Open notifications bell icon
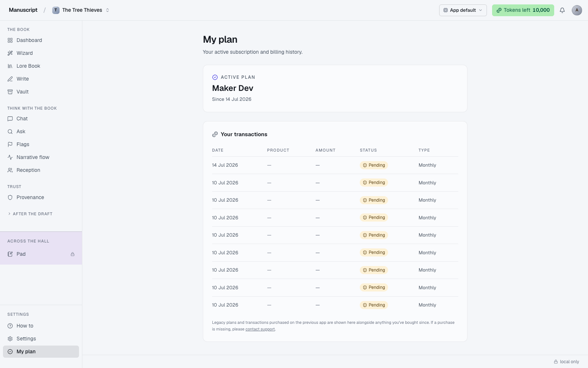 tap(562, 10)
